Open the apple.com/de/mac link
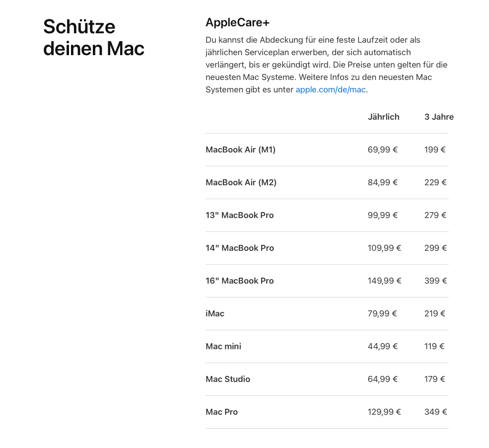The width and height of the screenshot is (489, 448). (x=330, y=90)
